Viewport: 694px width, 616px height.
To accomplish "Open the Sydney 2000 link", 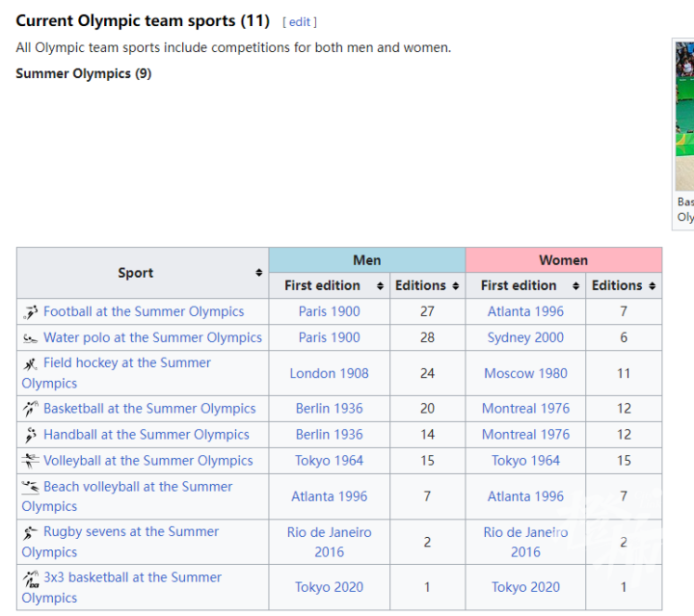I will click(x=525, y=337).
